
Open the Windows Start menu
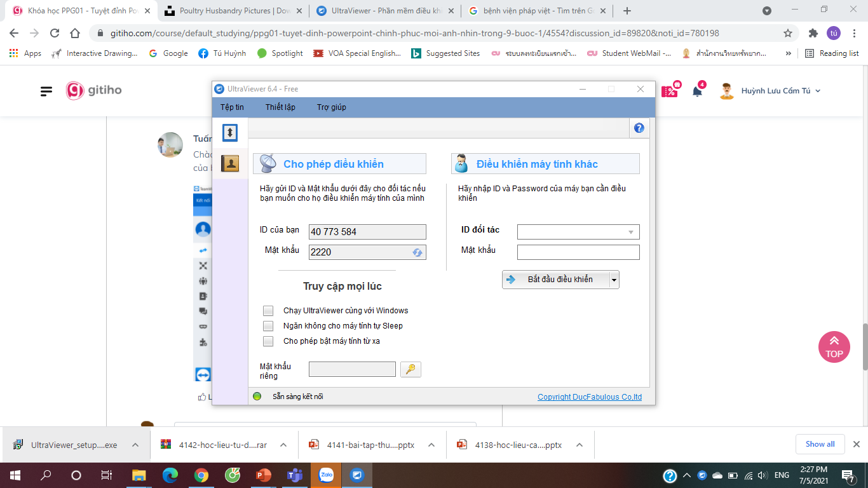(x=14, y=475)
